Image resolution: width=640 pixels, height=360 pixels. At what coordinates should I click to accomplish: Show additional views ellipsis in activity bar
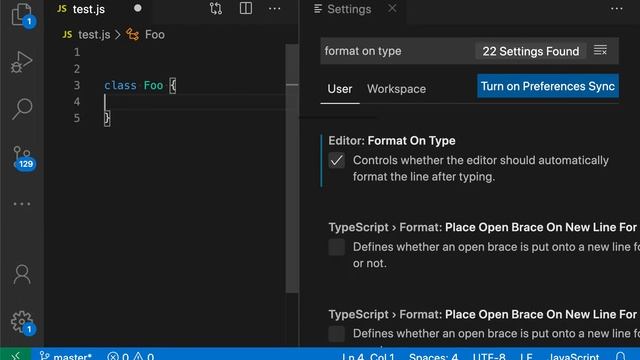[22, 204]
